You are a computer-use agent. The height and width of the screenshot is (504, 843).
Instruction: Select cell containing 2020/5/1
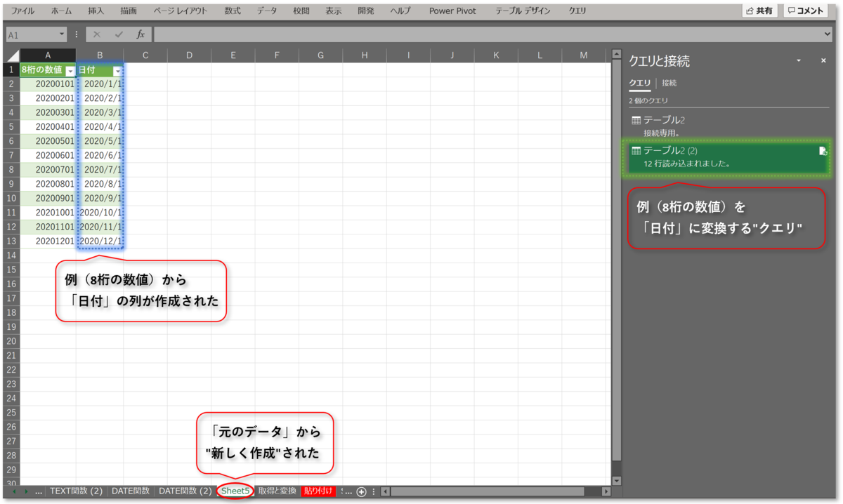tap(100, 141)
